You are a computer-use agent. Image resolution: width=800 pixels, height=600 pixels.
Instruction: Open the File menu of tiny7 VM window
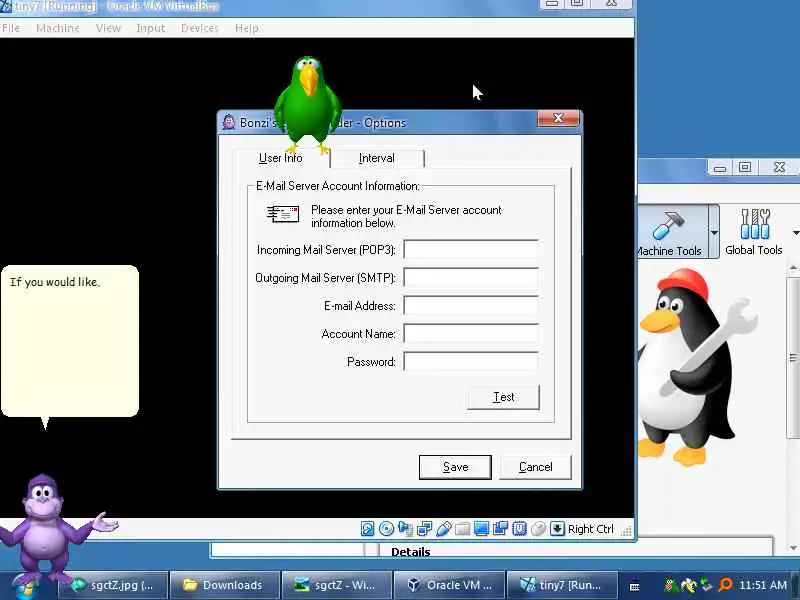tap(10, 28)
